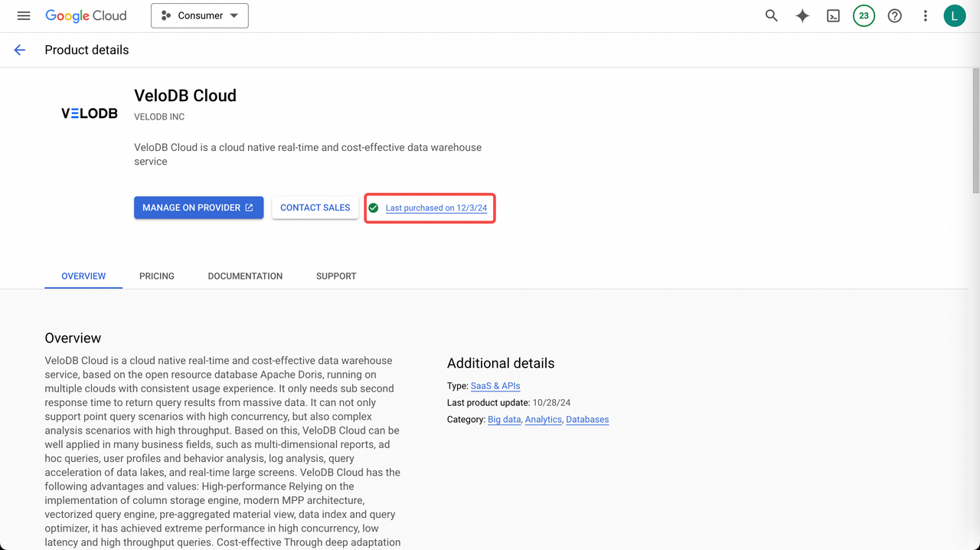980x550 pixels.
Task: Open the main navigation hamburger menu
Action: (24, 15)
